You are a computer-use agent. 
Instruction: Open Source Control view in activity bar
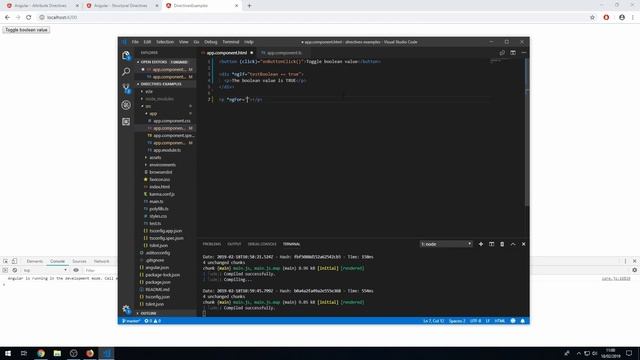coord(126,88)
